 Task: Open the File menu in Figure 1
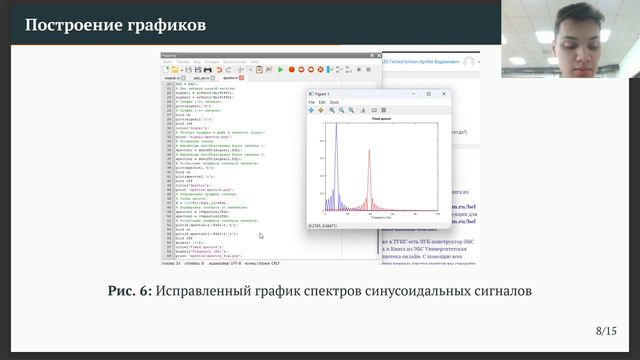tap(312, 102)
